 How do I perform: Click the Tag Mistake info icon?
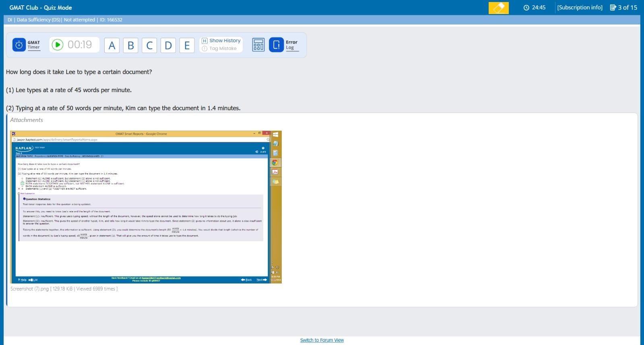point(204,49)
